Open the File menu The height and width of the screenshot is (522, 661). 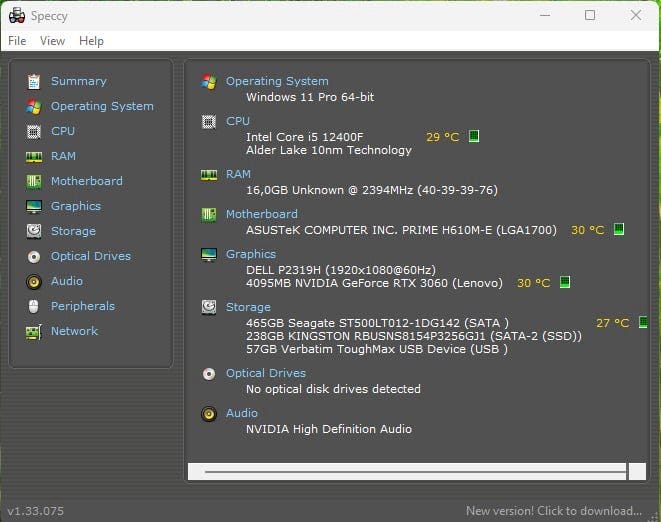(x=17, y=41)
